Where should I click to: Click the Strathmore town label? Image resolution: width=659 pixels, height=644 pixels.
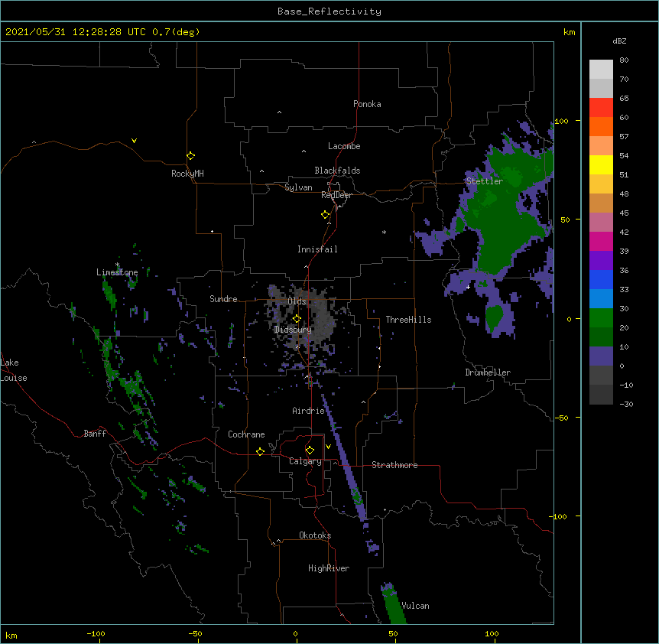click(394, 465)
